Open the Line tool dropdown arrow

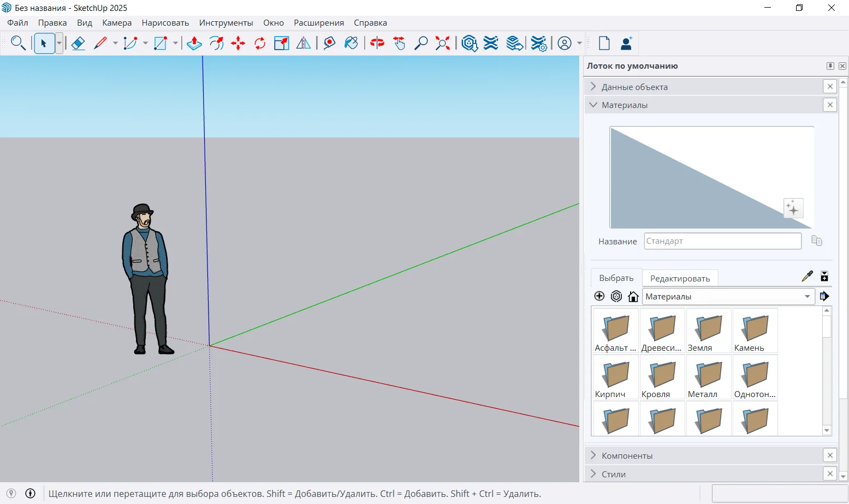tap(115, 43)
